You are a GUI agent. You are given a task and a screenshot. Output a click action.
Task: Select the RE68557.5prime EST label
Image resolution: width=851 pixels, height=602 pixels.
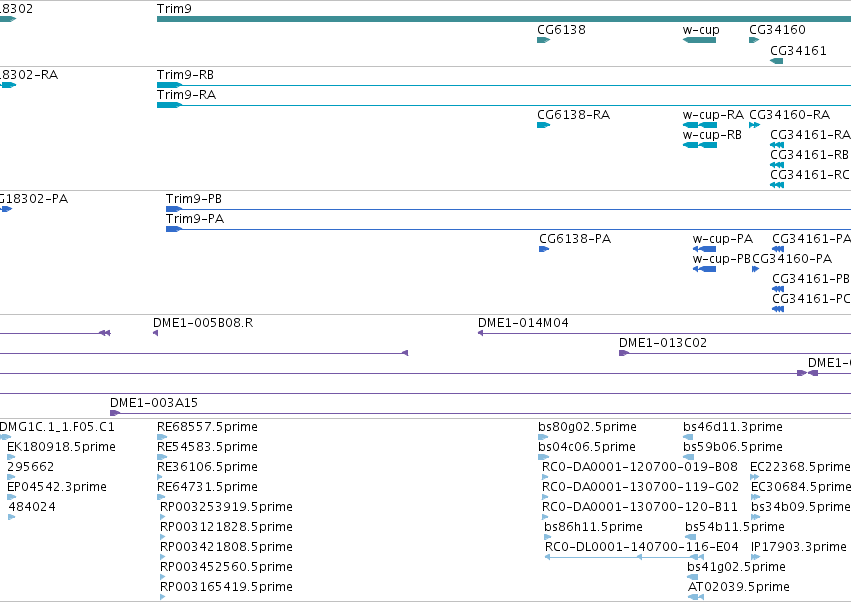pos(207,427)
